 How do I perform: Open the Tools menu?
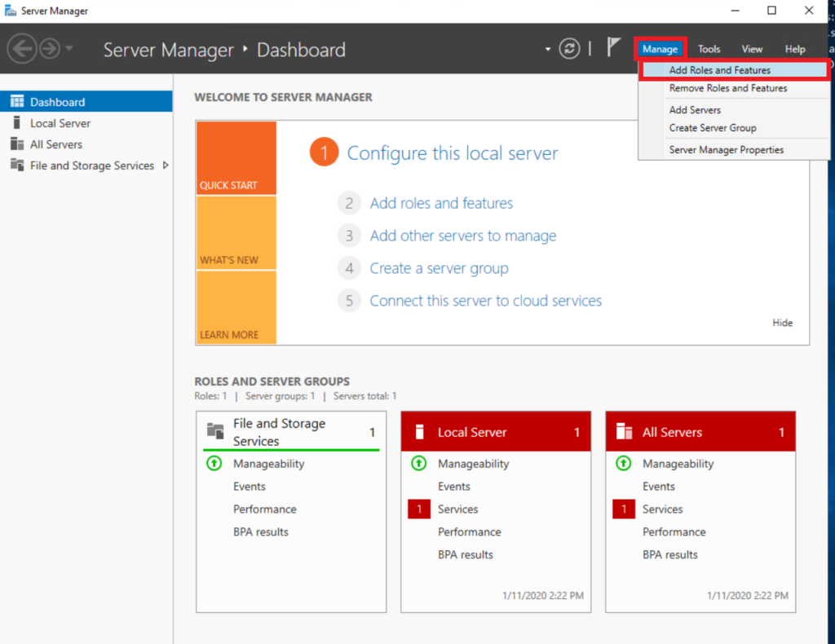click(x=709, y=49)
